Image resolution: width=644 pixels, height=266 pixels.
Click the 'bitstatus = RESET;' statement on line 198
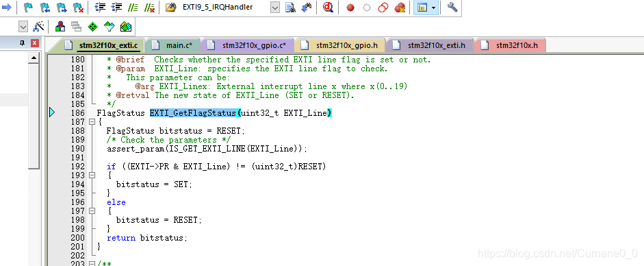point(159,220)
